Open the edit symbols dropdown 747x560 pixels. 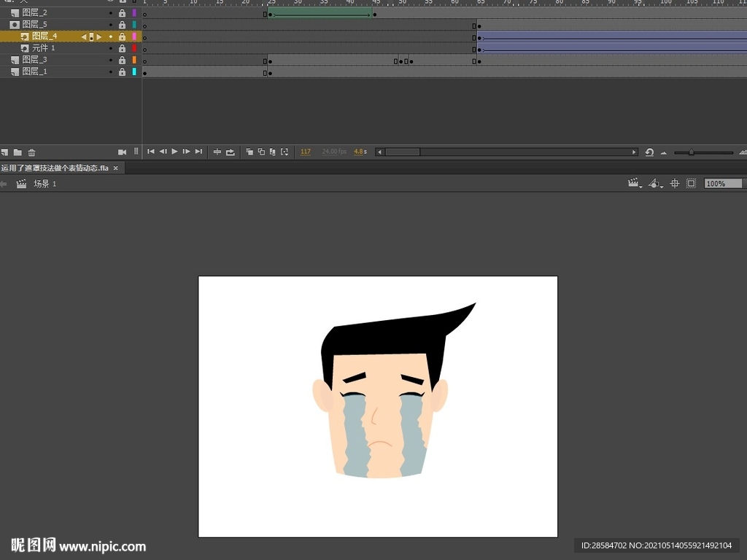pyautogui.click(x=656, y=183)
